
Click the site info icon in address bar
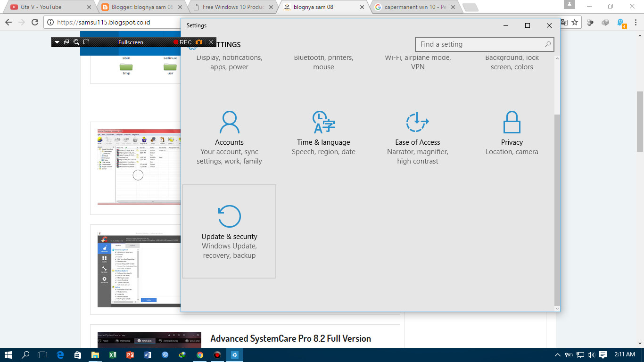(50, 21)
